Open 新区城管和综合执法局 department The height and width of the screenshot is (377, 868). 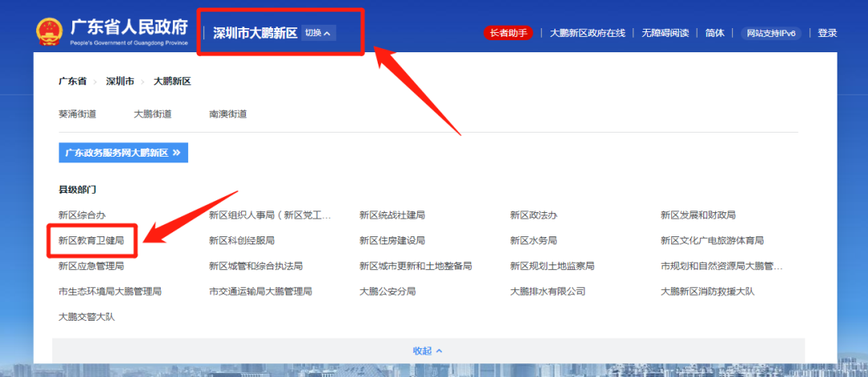tap(256, 266)
